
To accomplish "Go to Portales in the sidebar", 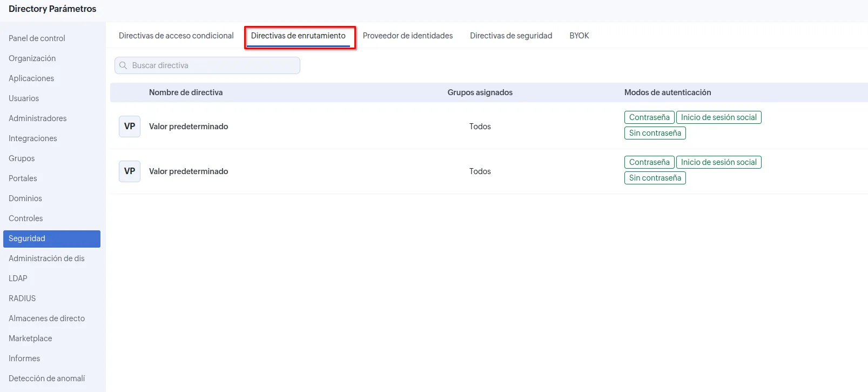I will (23, 178).
